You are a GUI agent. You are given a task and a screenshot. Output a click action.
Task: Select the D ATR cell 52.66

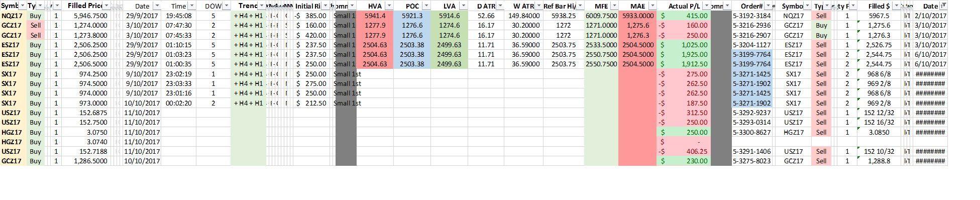click(x=486, y=16)
